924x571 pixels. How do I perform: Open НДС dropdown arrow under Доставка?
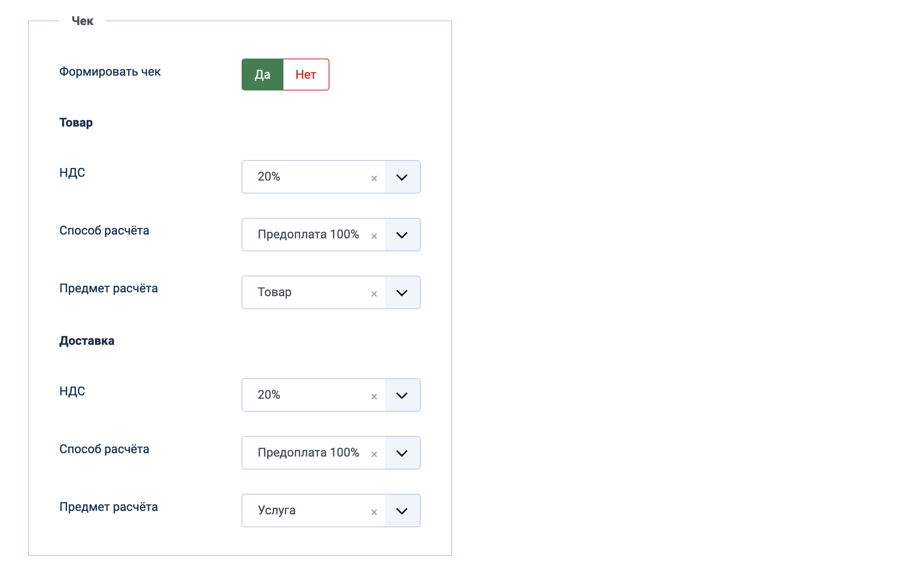point(402,395)
